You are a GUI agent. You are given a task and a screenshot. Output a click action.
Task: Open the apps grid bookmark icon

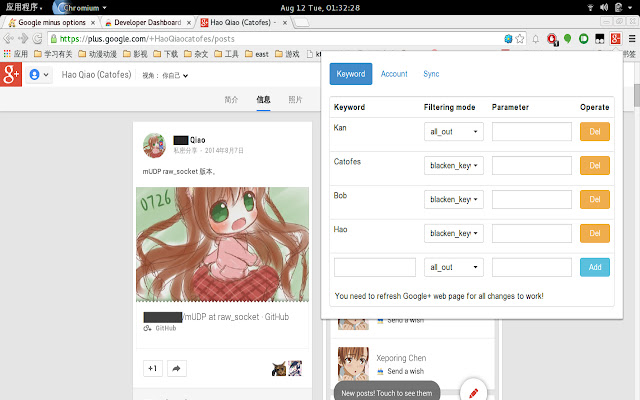(7, 53)
